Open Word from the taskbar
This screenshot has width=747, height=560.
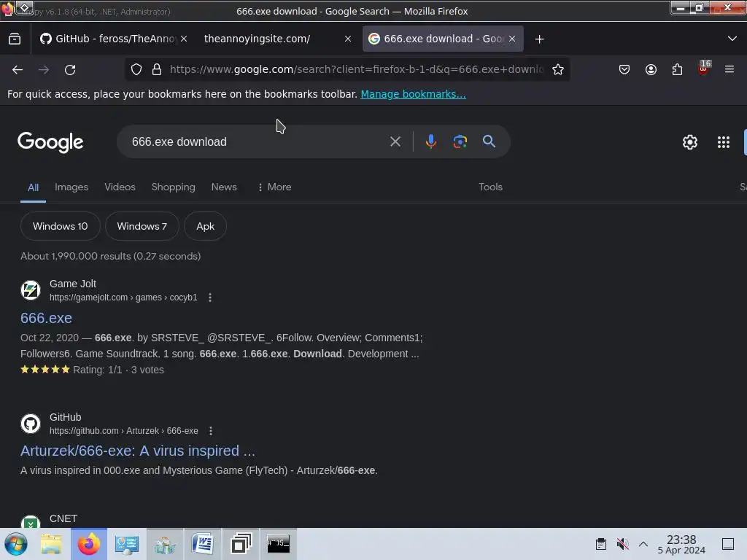click(x=203, y=544)
